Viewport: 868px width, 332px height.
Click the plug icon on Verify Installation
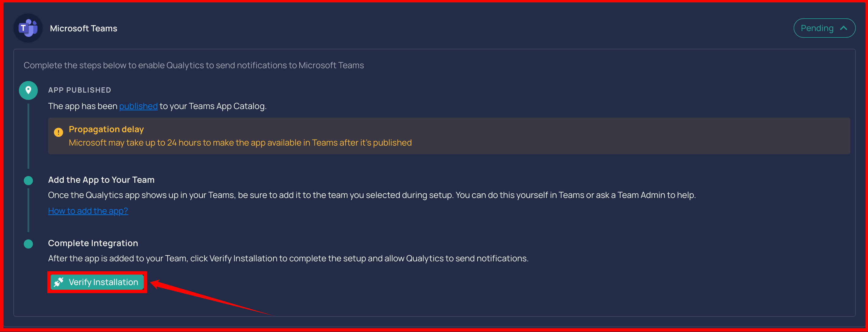[x=59, y=282]
